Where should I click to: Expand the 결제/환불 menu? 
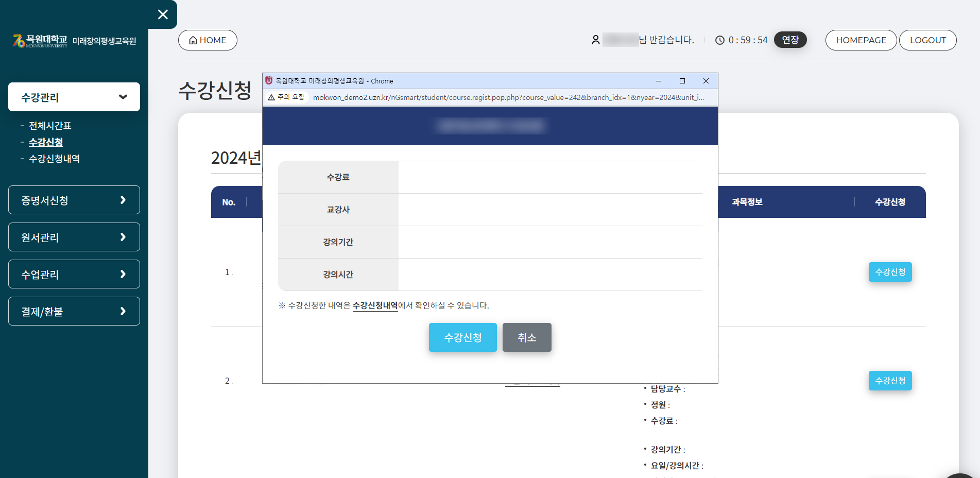click(x=74, y=311)
